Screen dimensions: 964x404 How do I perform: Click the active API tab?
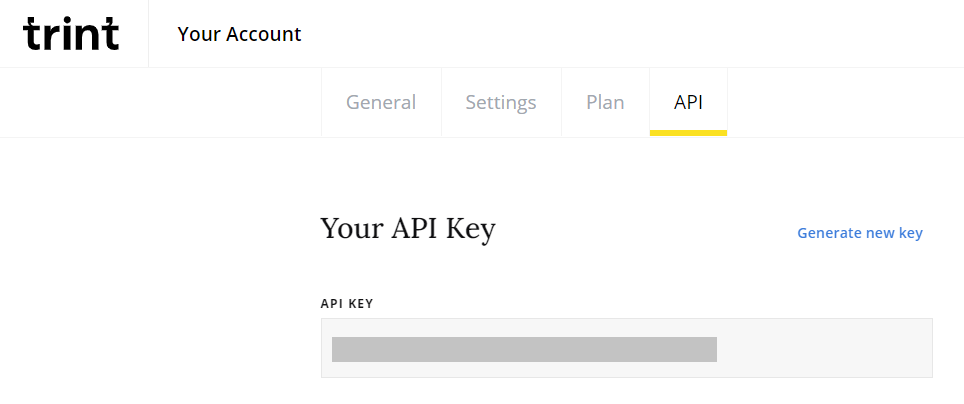[x=689, y=102]
